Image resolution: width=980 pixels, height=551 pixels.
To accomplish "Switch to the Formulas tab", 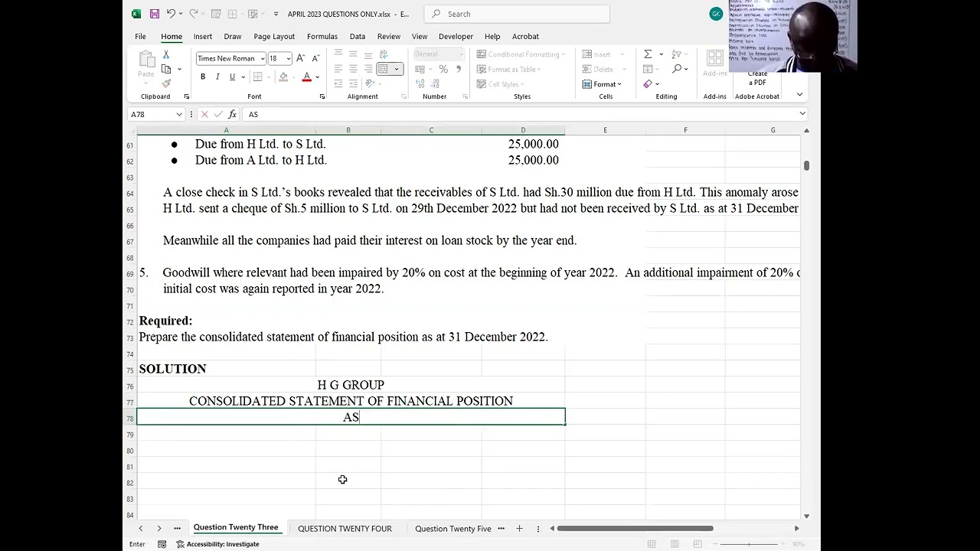I will click(x=322, y=36).
